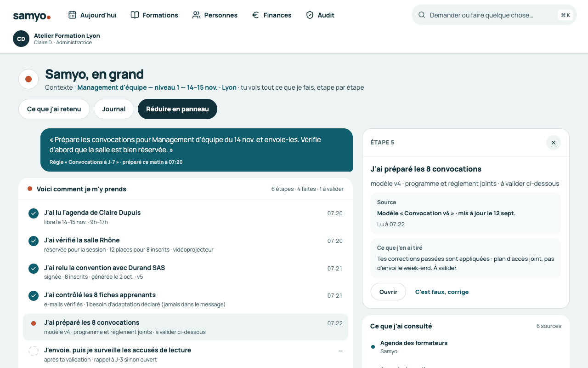Click the Ouvrir button
Image resolution: width=588 pixels, height=368 pixels.
coord(388,292)
